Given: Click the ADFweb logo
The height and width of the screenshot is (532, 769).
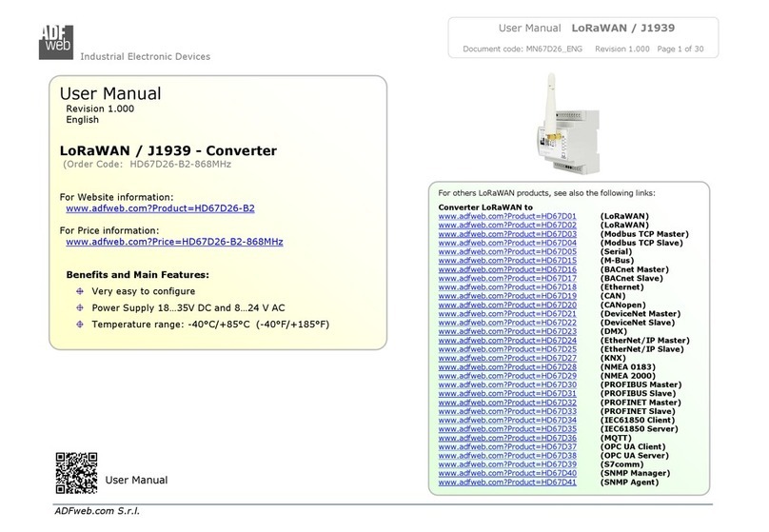Looking at the screenshot, I should tap(56, 42).
